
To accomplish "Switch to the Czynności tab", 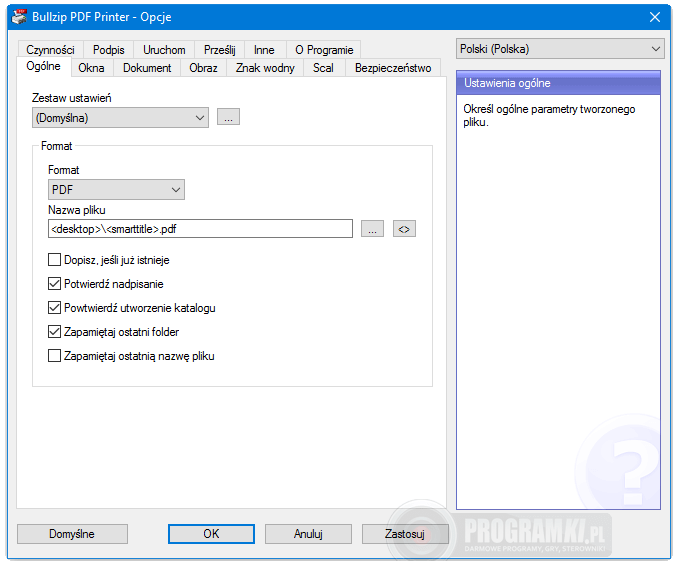I will tap(50, 50).
